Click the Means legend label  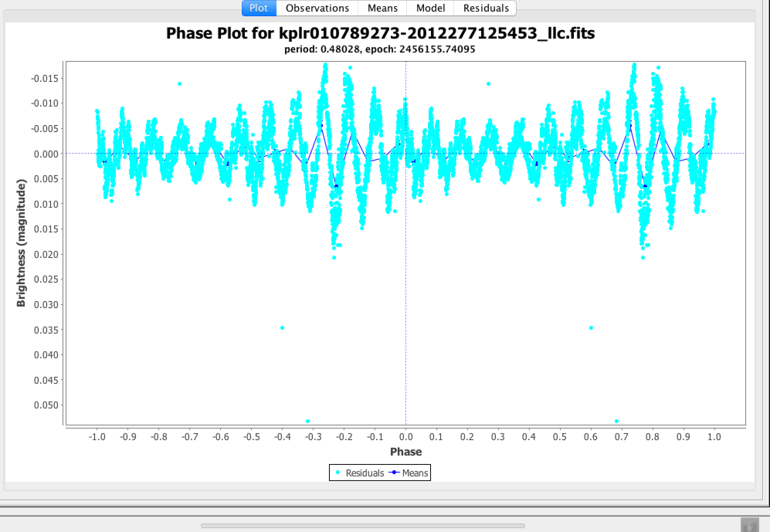pyautogui.click(x=415, y=473)
